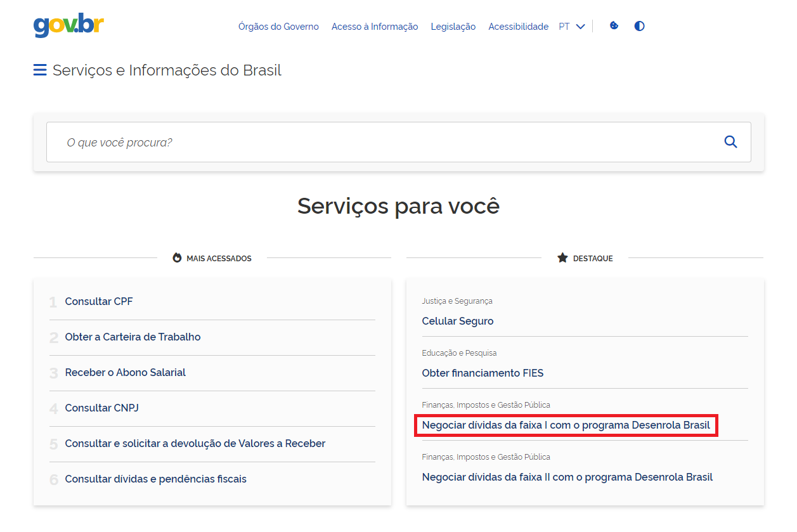797x532 pixels.
Task: Open the Acessibilidade link
Action: pyautogui.click(x=518, y=27)
